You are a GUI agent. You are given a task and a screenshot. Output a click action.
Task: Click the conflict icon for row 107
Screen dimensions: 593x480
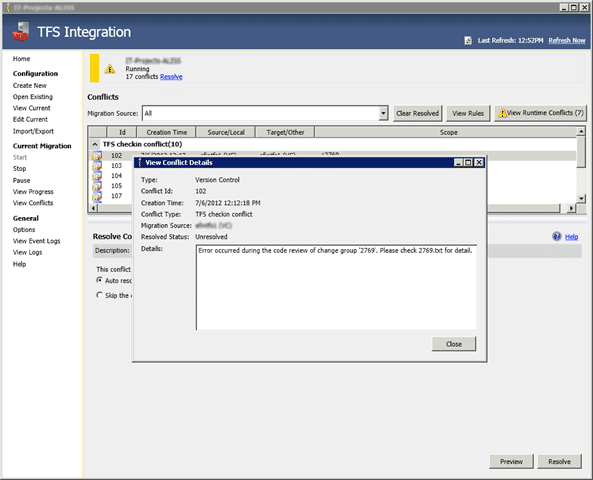97,196
